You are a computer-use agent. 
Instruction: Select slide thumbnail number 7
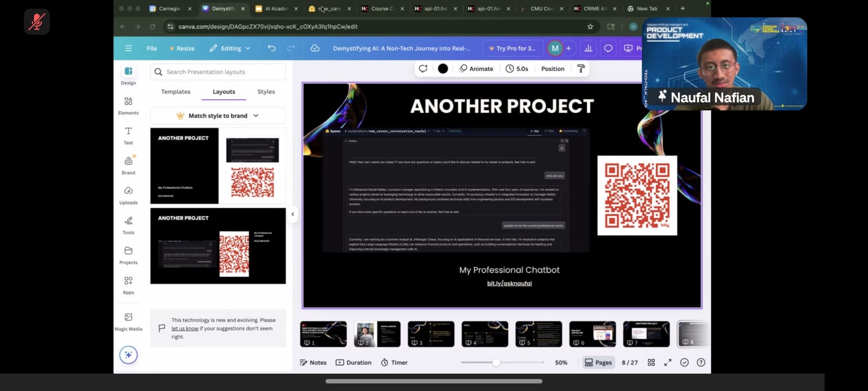pos(646,334)
